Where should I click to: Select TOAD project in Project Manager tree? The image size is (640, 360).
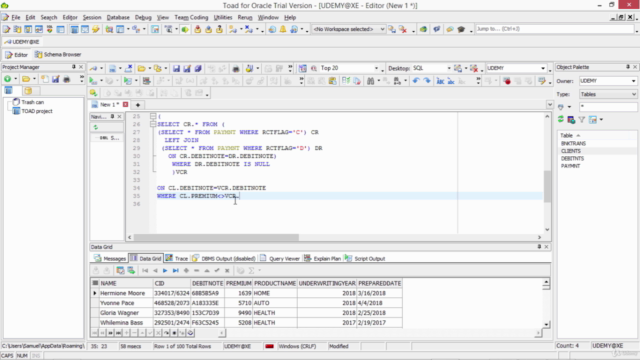37,111
